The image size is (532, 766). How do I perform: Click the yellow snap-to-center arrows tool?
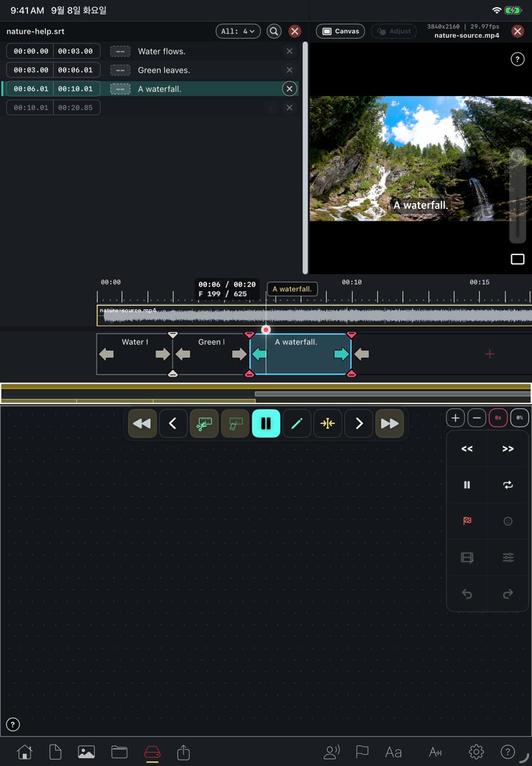click(328, 423)
